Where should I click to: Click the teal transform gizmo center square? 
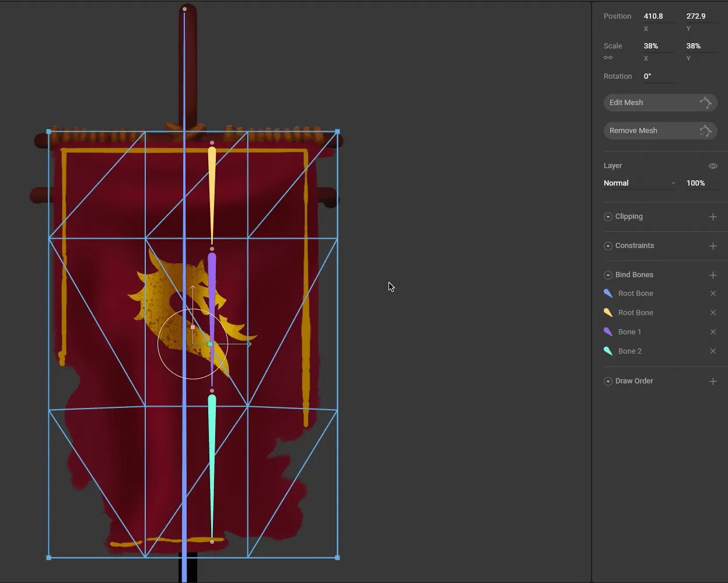coord(210,344)
